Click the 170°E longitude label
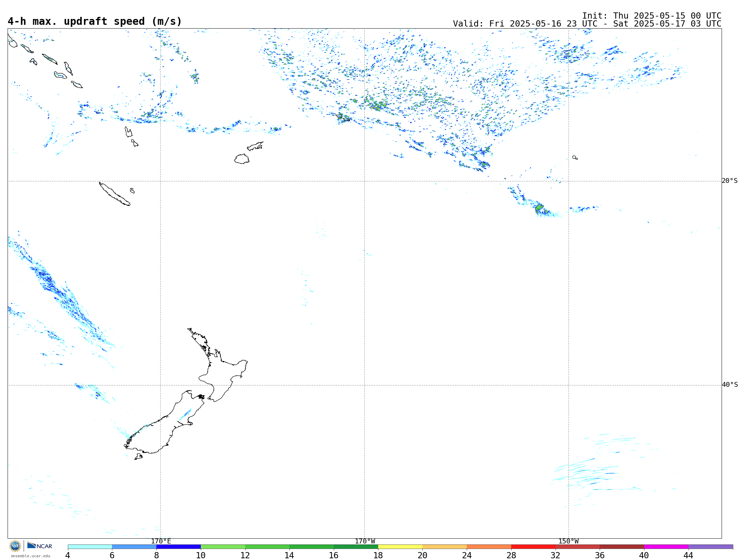This screenshot has width=744, height=560. (x=161, y=541)
